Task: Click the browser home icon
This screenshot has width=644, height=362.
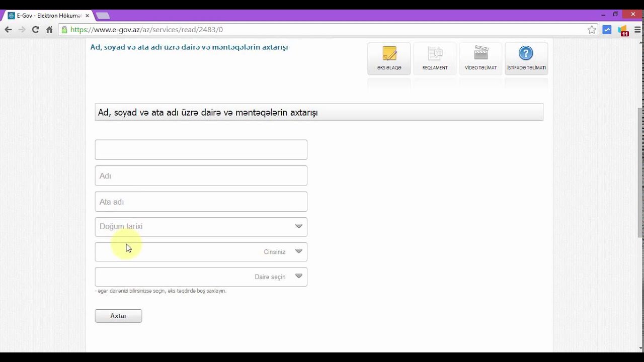Action: 49,30
